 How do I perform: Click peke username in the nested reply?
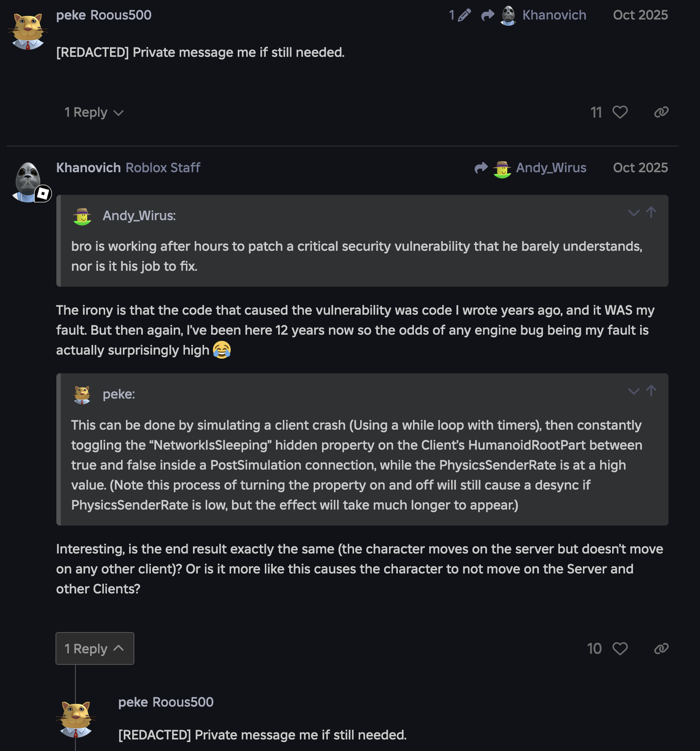click(x=133, y=702)
